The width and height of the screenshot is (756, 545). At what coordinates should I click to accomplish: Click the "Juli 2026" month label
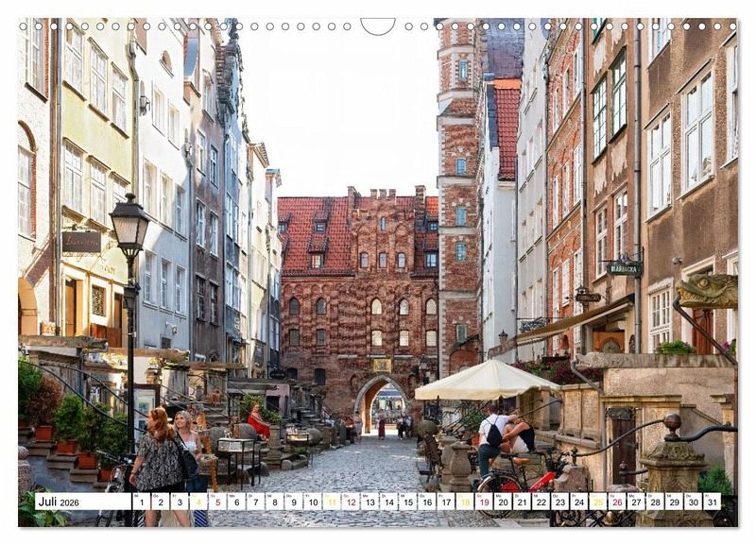59,502
